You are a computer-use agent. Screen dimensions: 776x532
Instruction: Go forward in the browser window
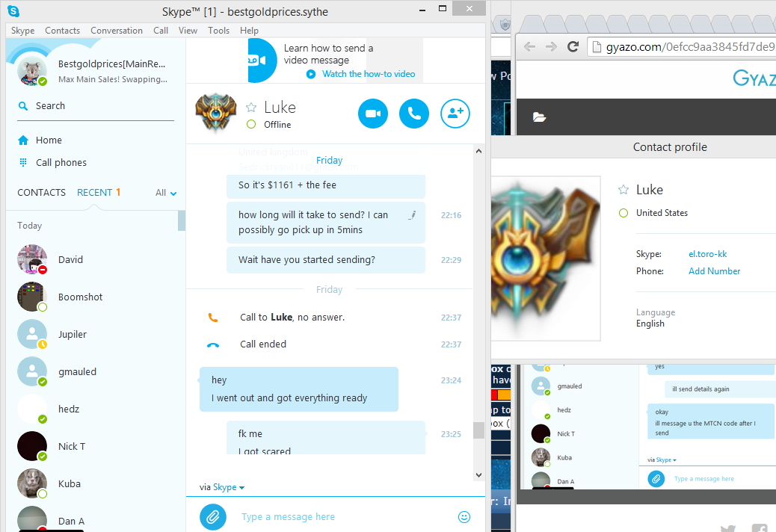coord(551,47)
